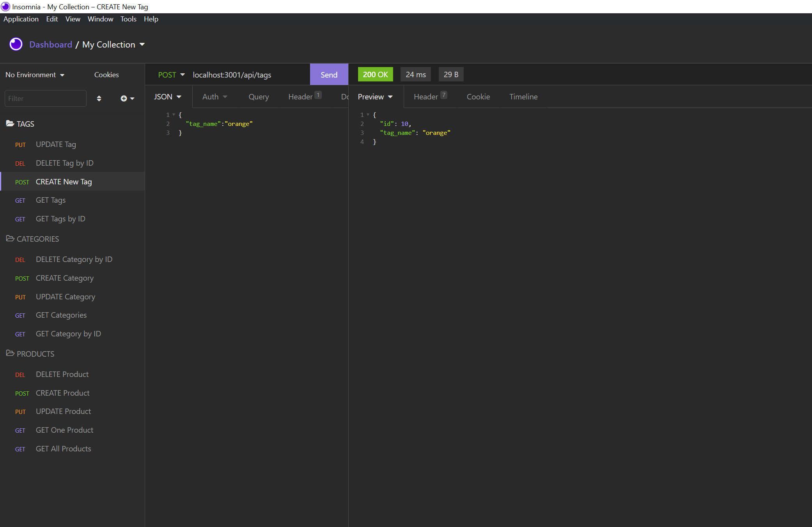Open the Cookies manager

point(106,74)
